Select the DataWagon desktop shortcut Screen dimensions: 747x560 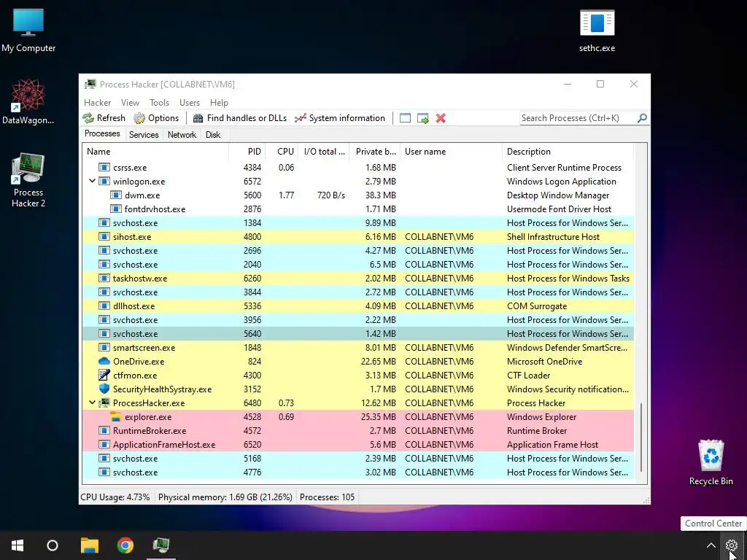click(28, 101)
